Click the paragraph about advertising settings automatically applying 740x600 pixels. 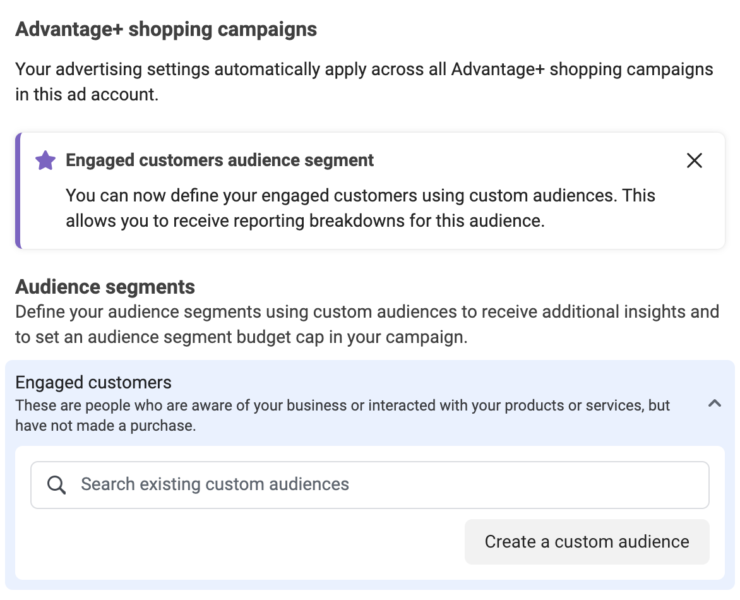364,82
